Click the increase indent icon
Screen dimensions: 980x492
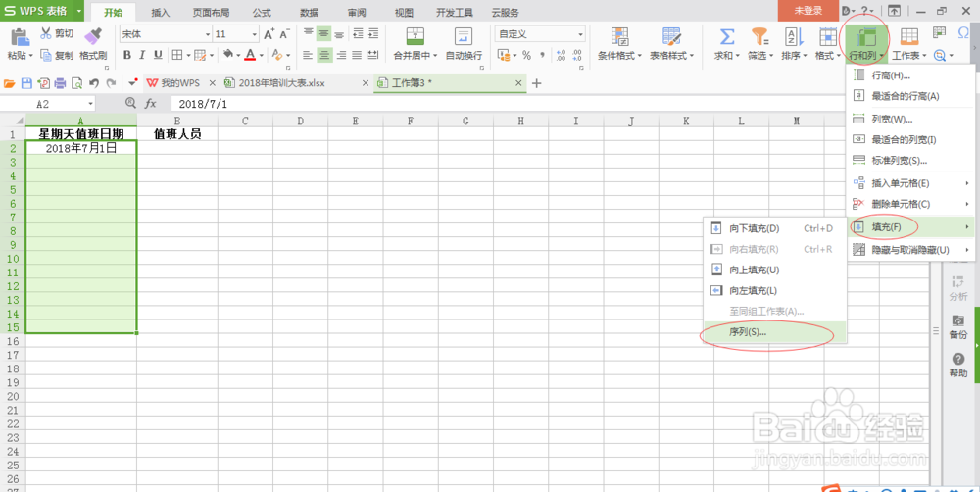click(373, 34)
